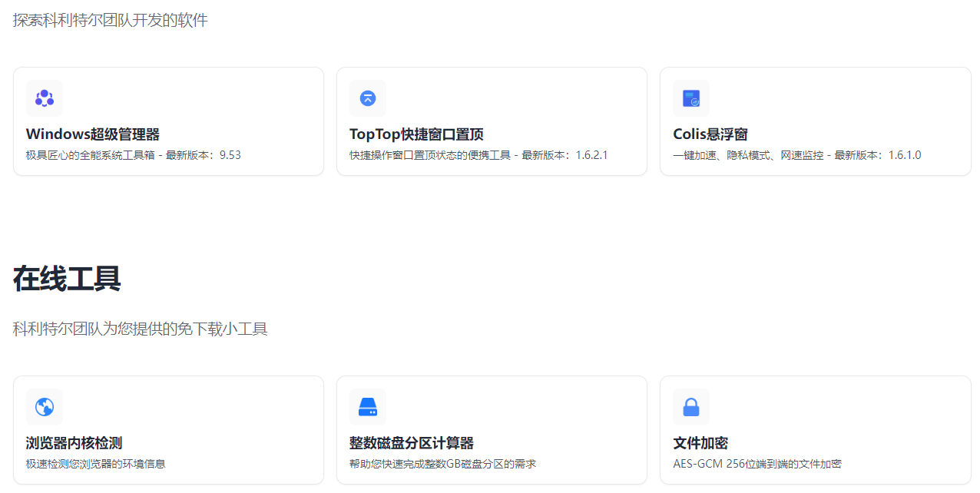Open the Windows超级管理器 title link
The width and height of the screenshot is (980, 493).
click(x=93, y=134)
